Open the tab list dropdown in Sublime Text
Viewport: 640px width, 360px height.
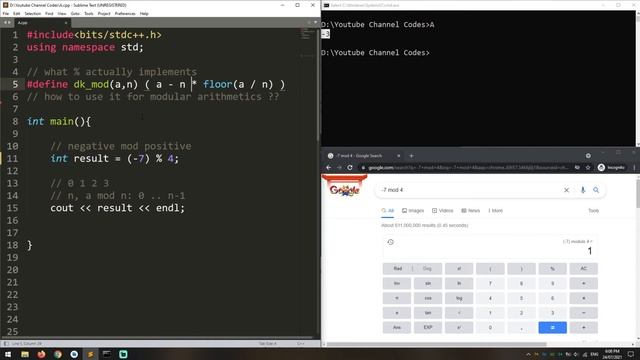315,22
